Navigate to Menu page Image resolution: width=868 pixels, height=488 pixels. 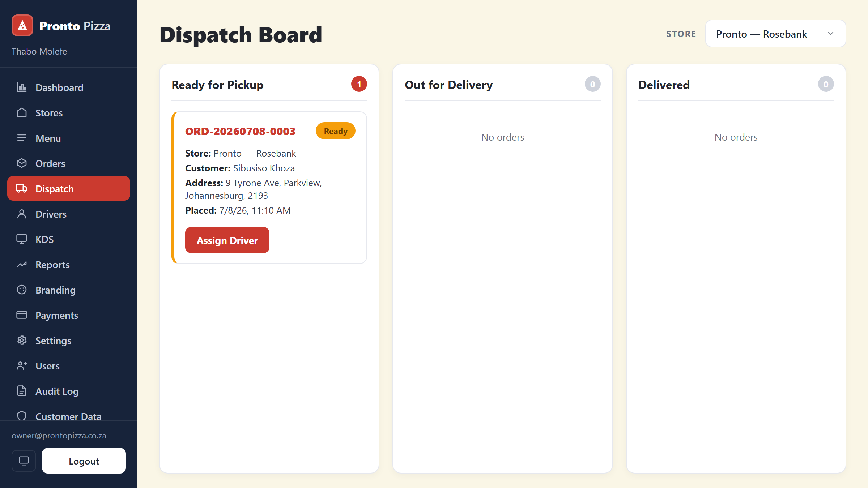pyautogui.click(x=69, y=138)
